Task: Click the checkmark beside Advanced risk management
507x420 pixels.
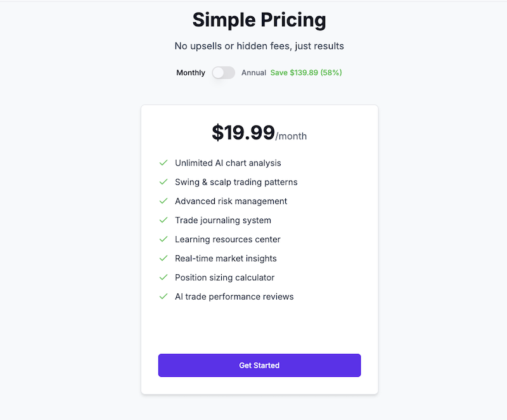Action: coord(164,201)
